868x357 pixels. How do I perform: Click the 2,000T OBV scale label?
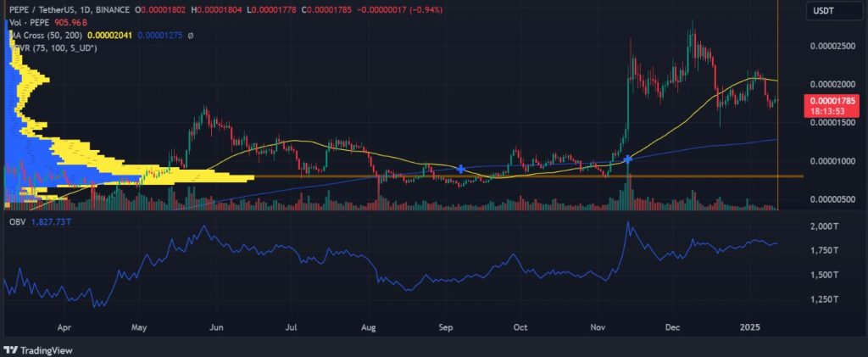(826, 226)
